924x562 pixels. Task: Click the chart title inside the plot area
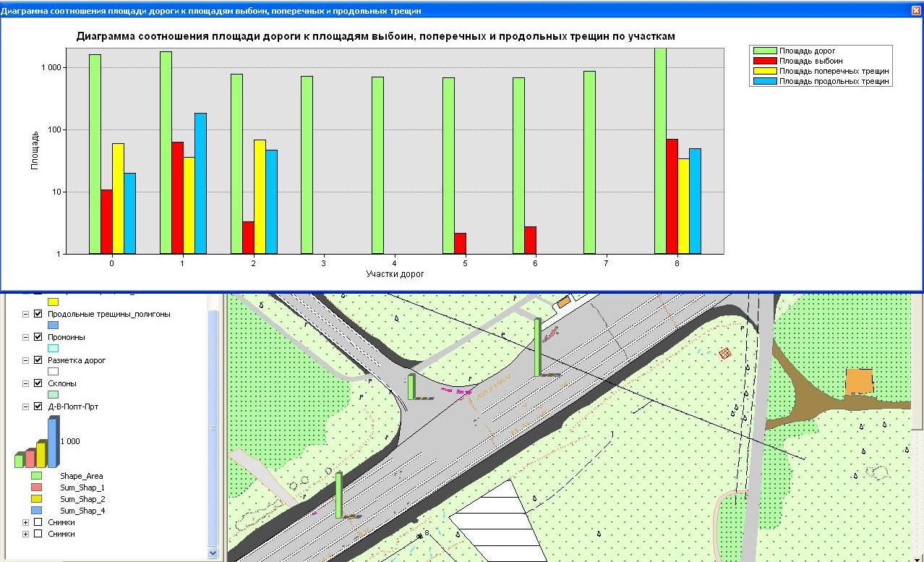376,36
